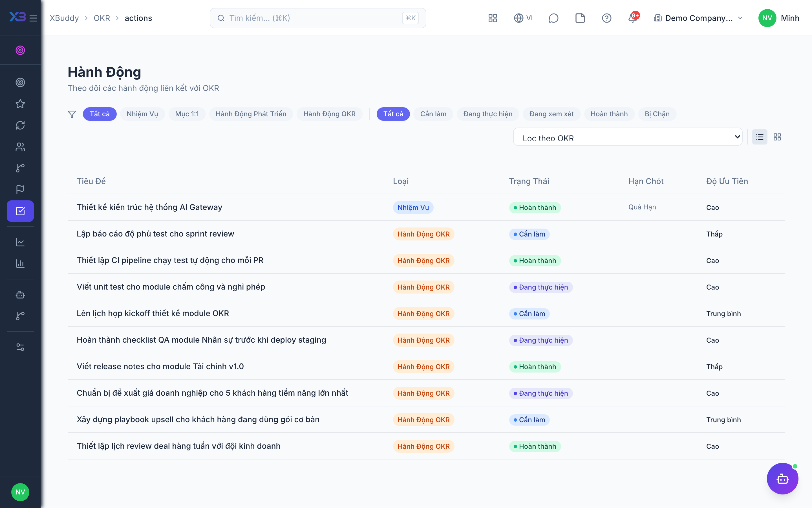Sort by Độ Ưu Tiên column header
Screen dimensions: 812x508
click(x=727, y=181)
